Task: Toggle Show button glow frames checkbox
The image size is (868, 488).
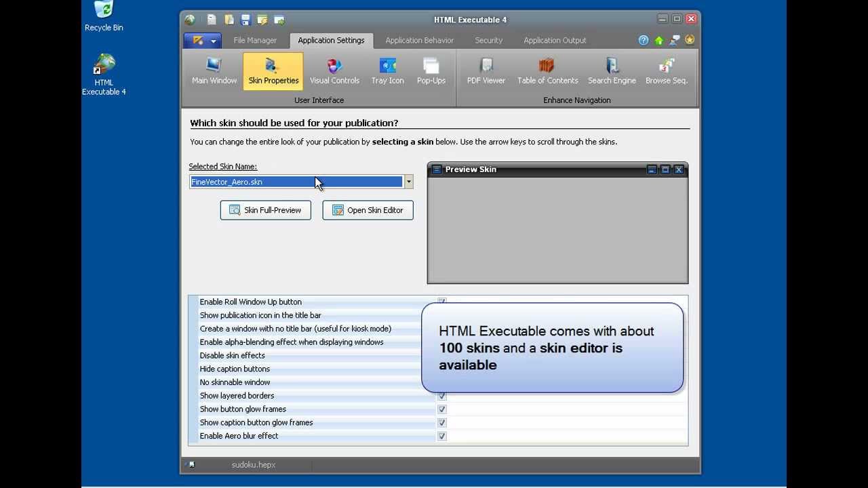Action: point(441,409)
